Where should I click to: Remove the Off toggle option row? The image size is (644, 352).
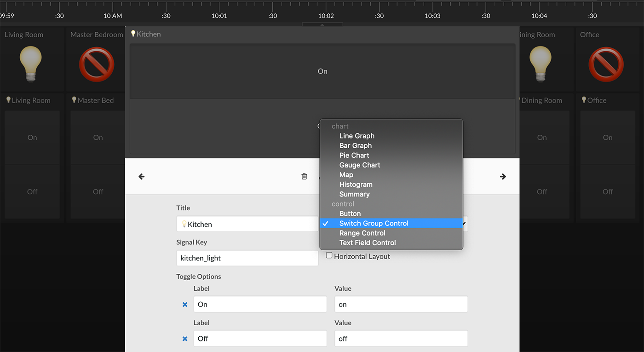click(x=185, y=339)
